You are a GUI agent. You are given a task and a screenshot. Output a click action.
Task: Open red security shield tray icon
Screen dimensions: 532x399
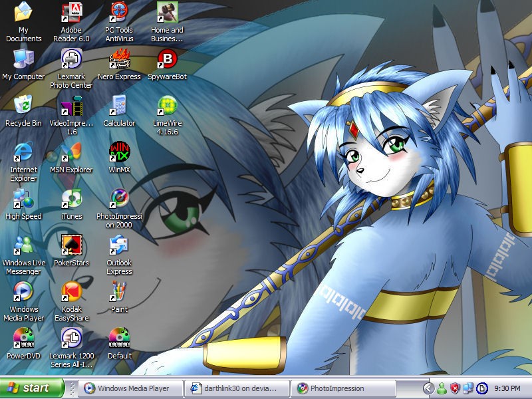[455, 388]
